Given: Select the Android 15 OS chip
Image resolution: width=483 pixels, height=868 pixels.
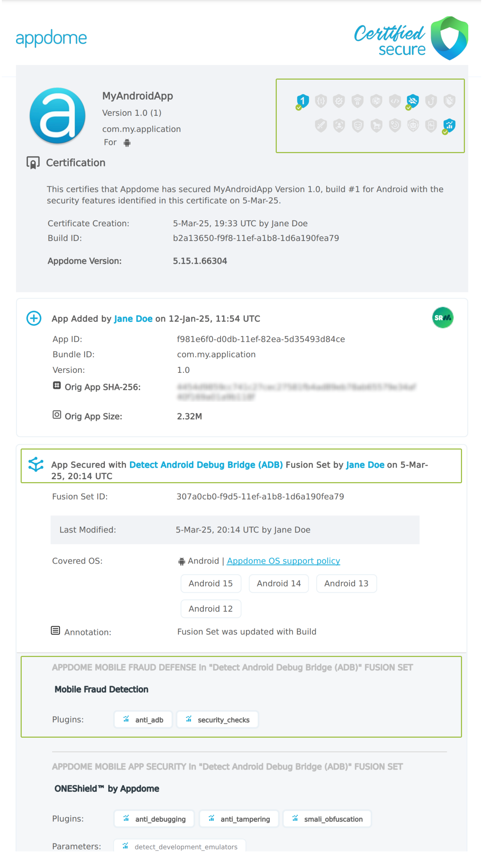Looking at the screenshot, I should 211,583.
